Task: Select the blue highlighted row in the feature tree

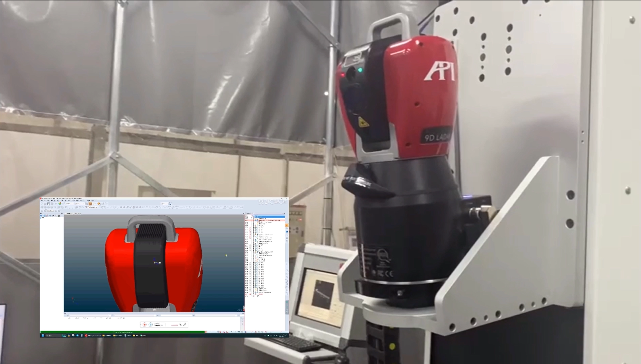Action: 269,217
